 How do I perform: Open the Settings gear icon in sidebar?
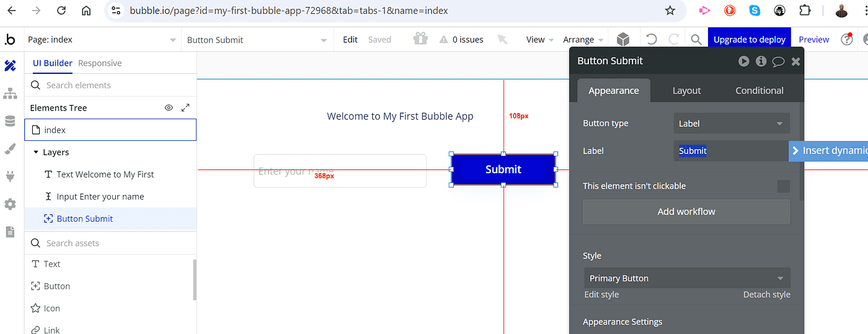10,204
